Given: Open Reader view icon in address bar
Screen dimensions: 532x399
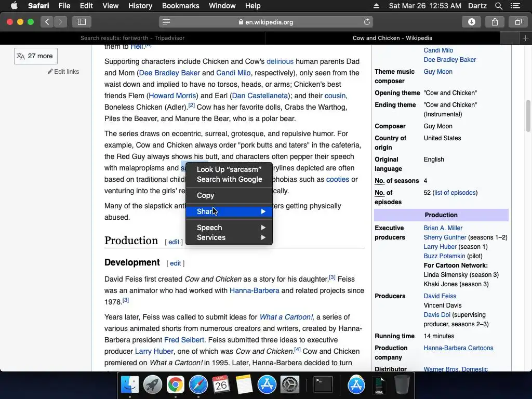Looking at the screenshot, I should (x=166, y=22).
